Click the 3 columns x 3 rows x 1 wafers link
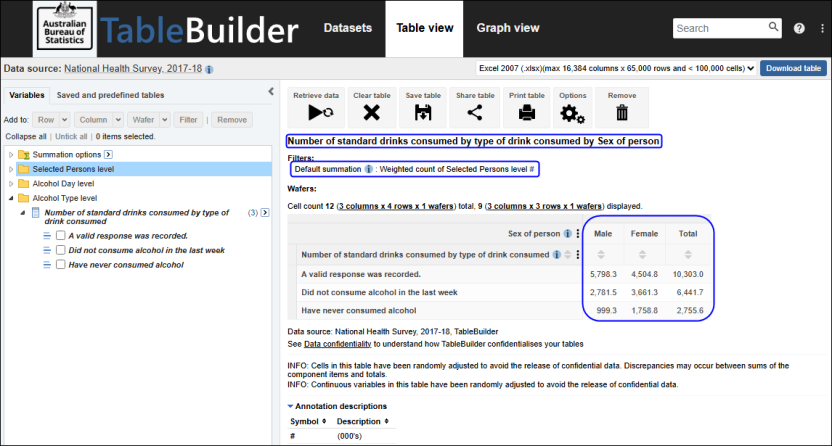 (544, 206)
